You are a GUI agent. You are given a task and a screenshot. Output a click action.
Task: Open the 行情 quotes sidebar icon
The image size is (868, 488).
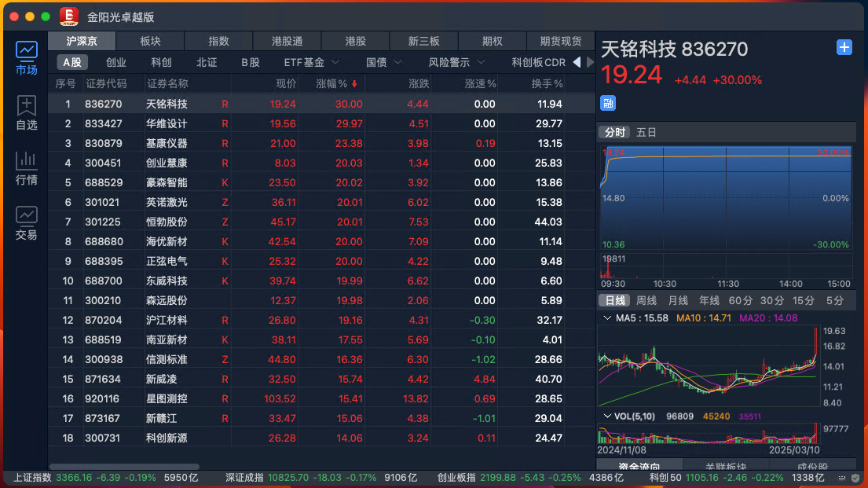26,168
